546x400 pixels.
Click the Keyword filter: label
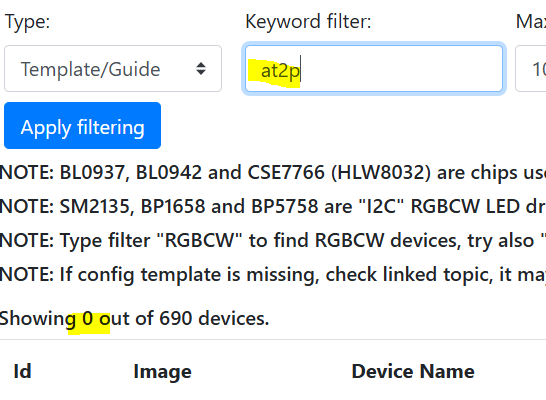[308, 22]
